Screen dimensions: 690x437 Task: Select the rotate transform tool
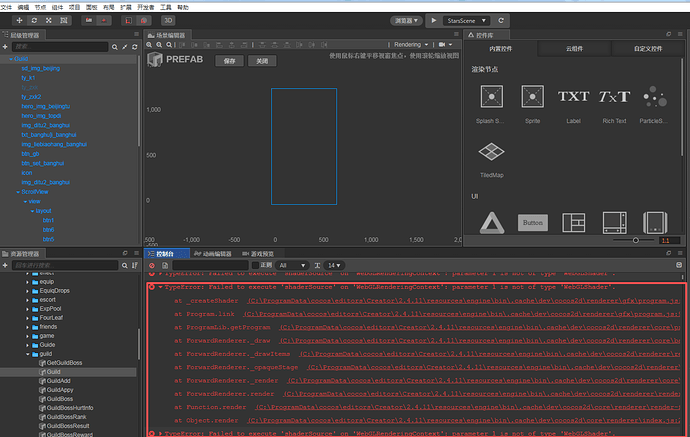(34, 21)
